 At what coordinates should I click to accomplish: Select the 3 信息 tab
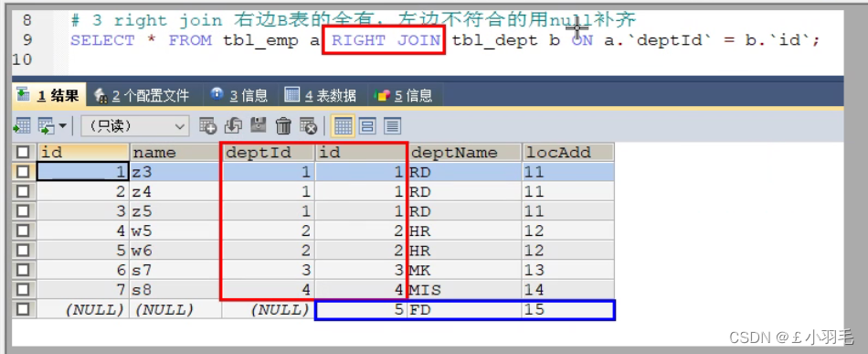click(239, 95)
